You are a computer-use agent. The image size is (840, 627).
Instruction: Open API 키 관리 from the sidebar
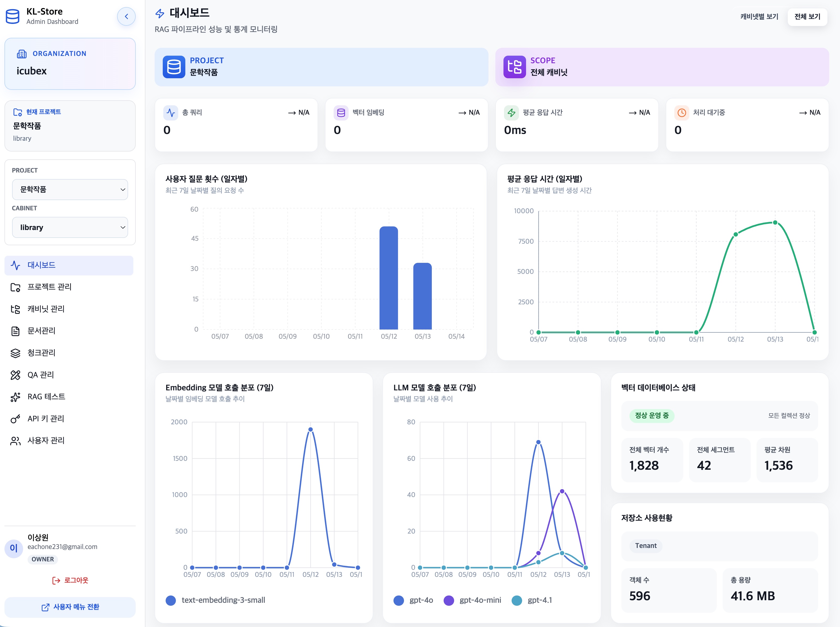point(69,419)
